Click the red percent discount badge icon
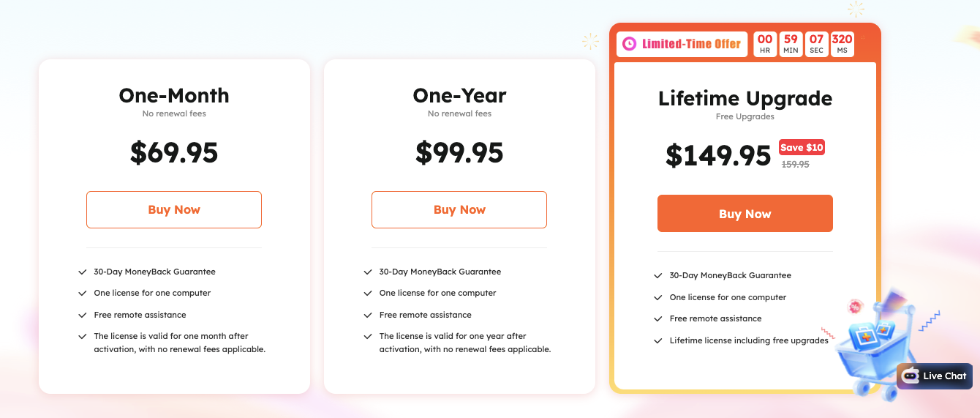 point(854,307)
